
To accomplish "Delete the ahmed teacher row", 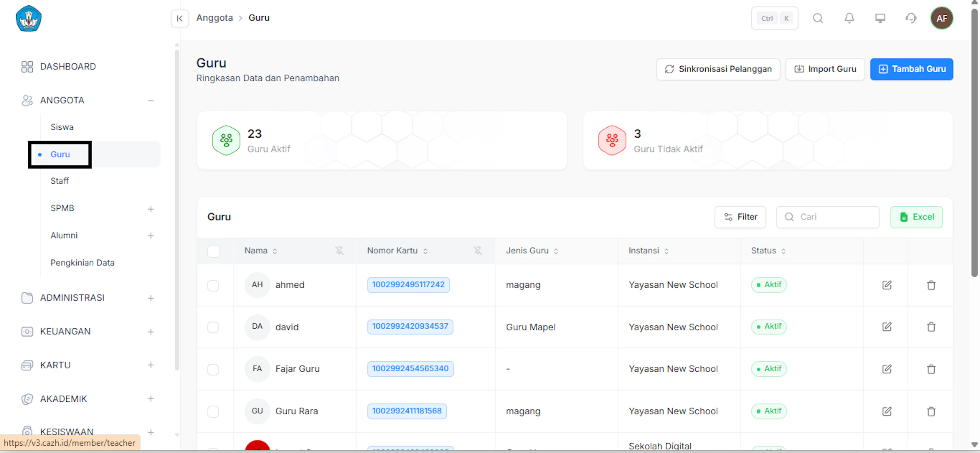I will 931,285.
